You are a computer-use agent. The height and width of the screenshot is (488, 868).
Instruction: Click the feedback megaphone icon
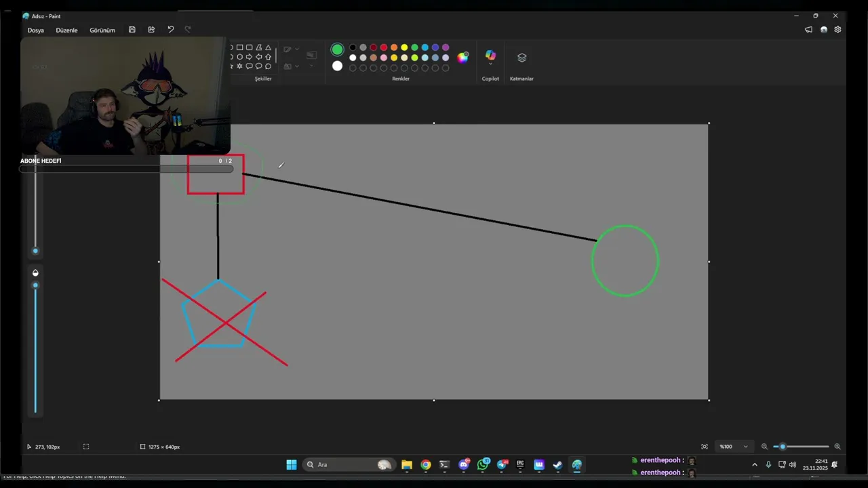(808, 30)
